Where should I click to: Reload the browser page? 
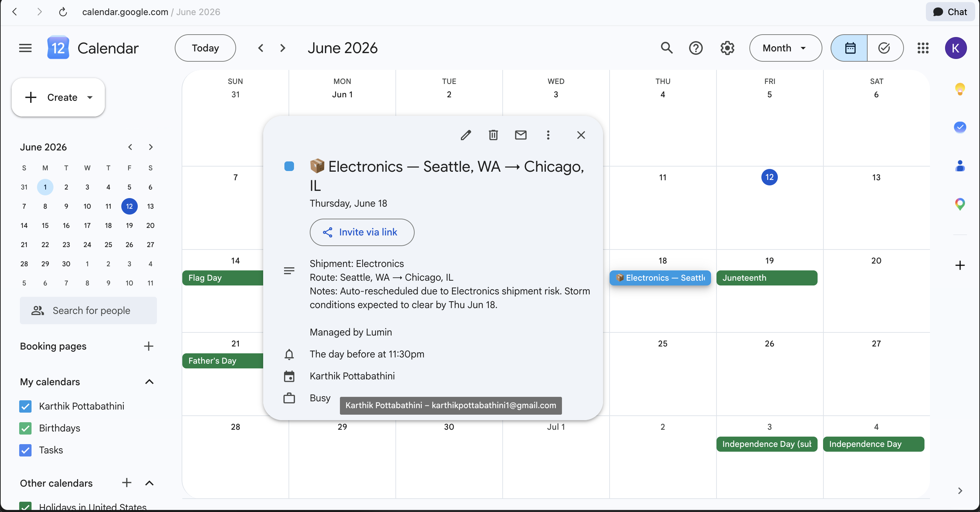63,12
